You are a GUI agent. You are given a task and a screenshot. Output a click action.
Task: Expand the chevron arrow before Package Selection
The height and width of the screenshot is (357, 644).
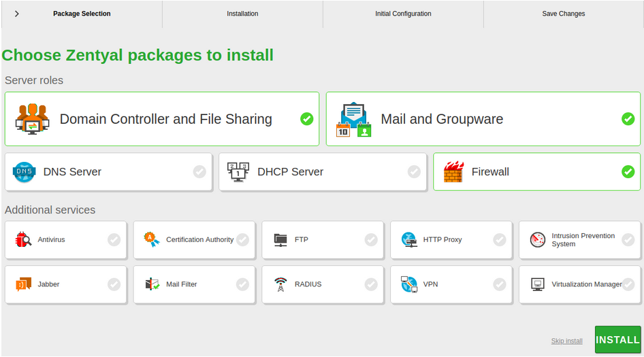[16, 14]
